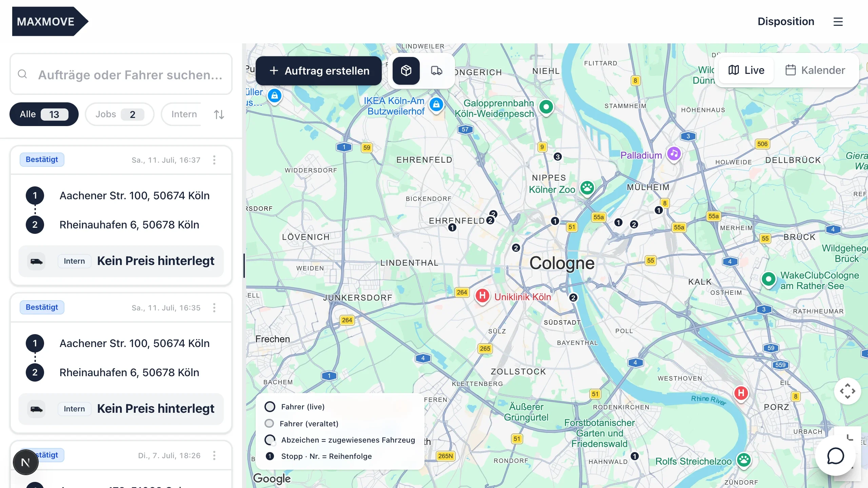Open the chat bubble widget
Screen dimensions: 868x488
[x=835, y=456]
